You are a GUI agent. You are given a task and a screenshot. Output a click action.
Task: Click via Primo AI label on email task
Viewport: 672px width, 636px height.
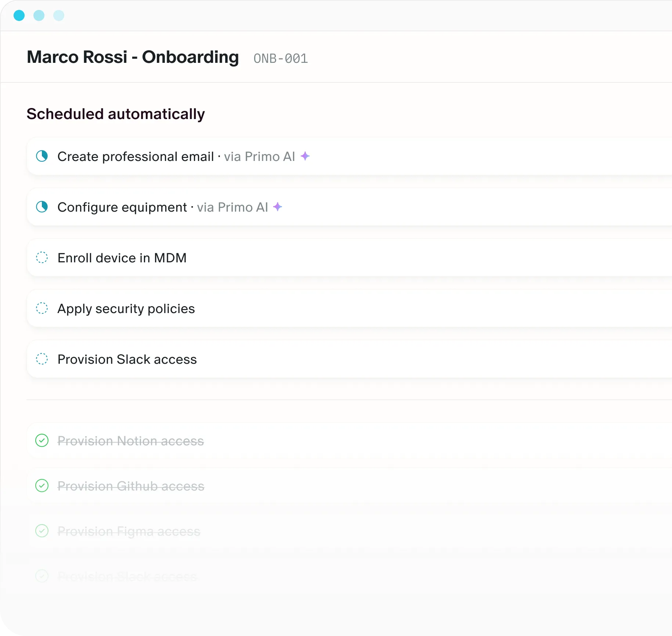(260, 157)
